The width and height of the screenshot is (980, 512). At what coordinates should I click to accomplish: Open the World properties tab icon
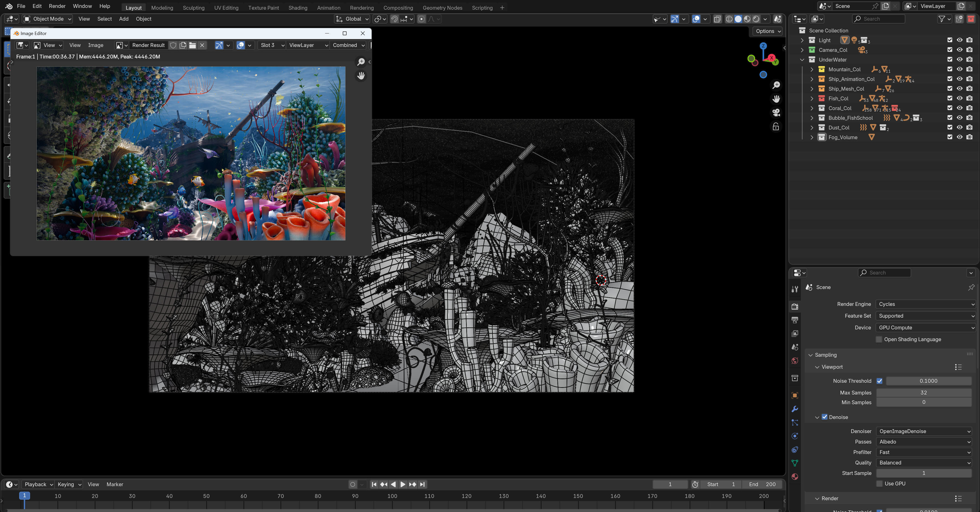[x=795, y=361]
